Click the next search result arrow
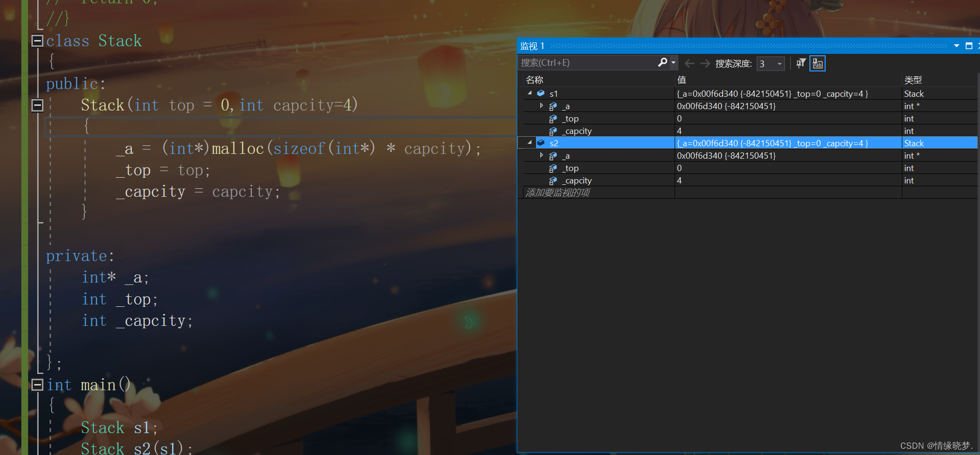980x455 pixels. click(705, 63)
